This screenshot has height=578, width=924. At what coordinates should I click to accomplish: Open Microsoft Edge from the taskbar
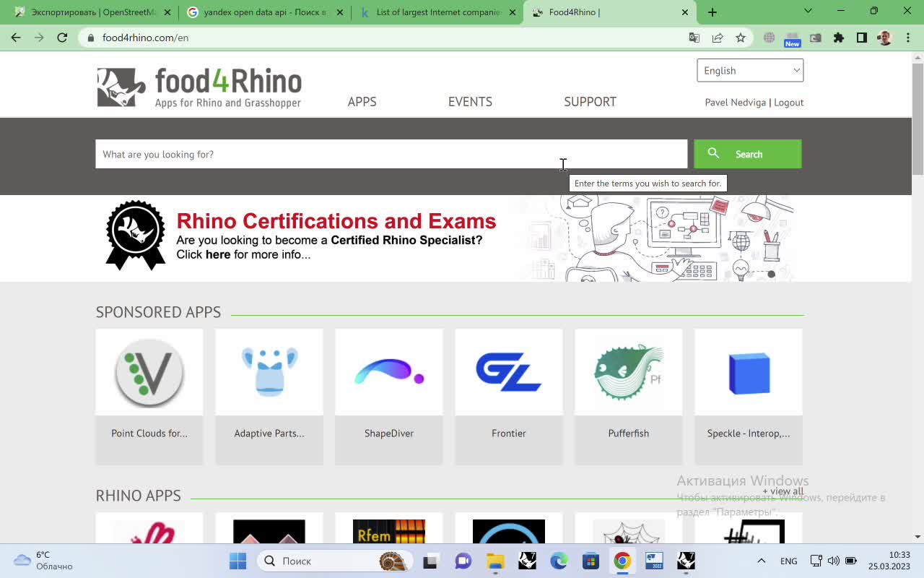pos(559,561)
